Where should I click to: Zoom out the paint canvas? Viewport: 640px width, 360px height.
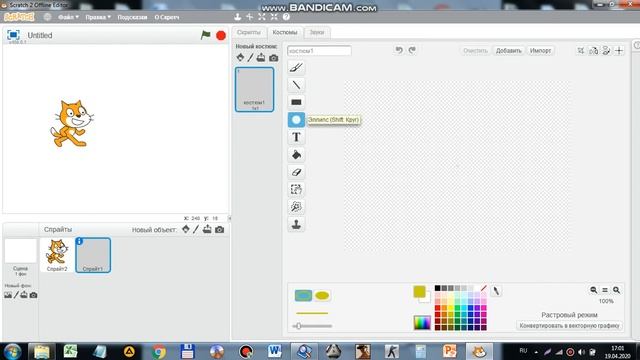[593, 290]
